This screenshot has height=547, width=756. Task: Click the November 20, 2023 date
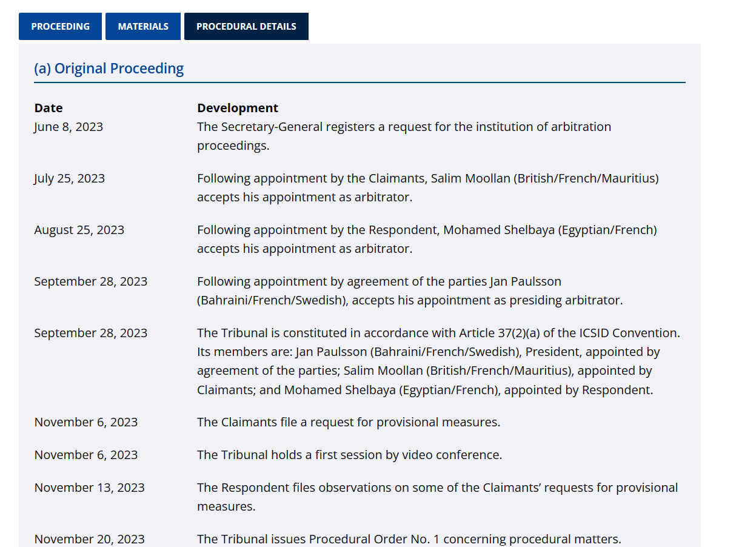(90, 539)
